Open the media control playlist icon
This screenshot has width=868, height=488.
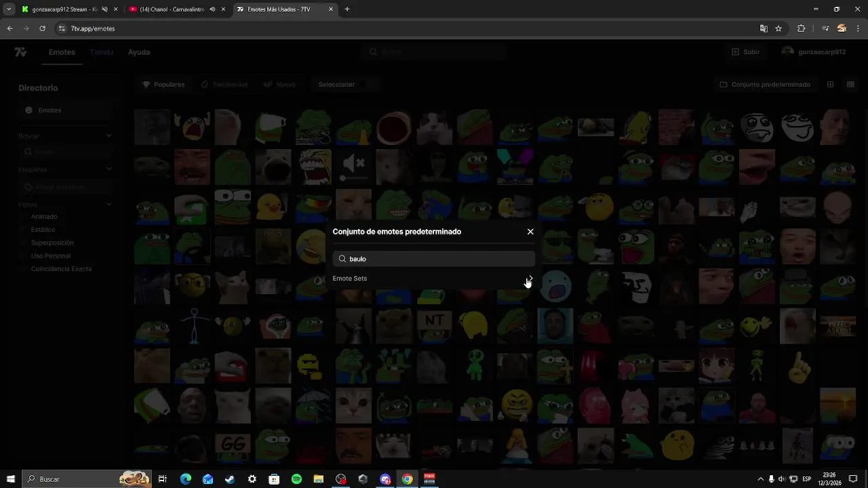coord(825,28)
